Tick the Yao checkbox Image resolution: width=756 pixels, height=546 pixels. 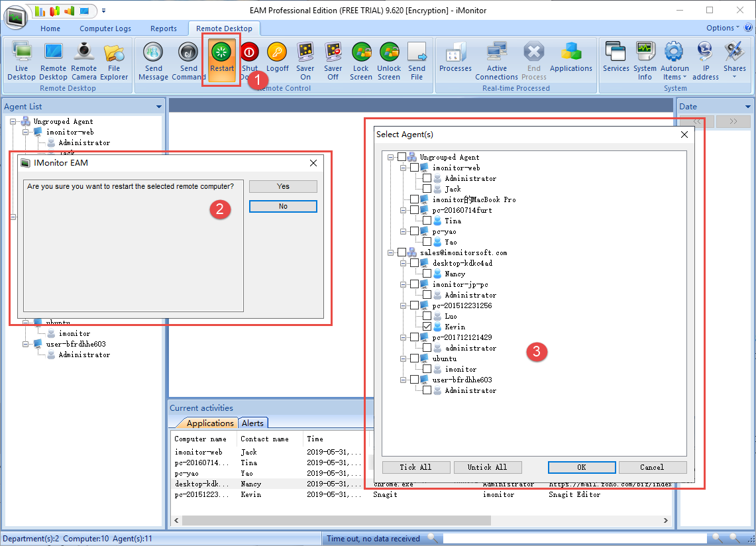[427, 242]
